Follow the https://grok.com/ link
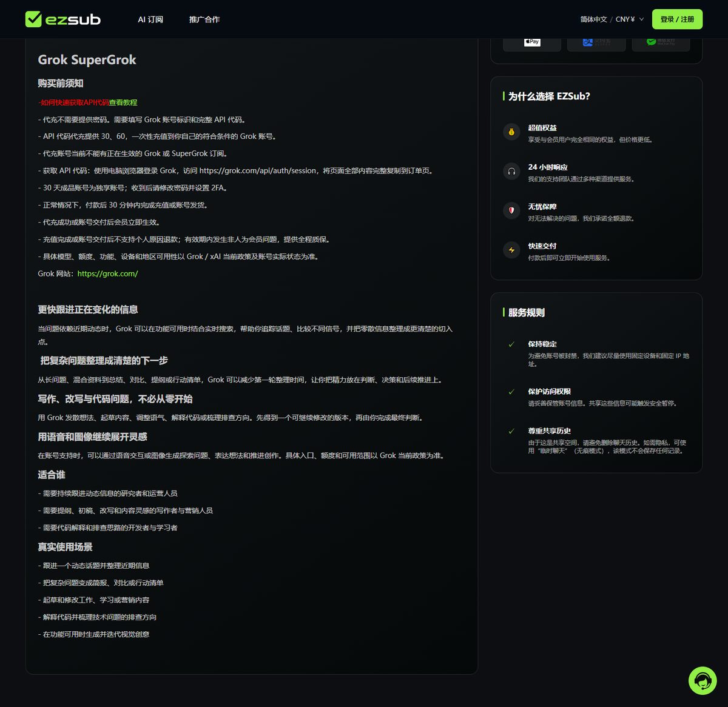 click(x=108, y=273)
